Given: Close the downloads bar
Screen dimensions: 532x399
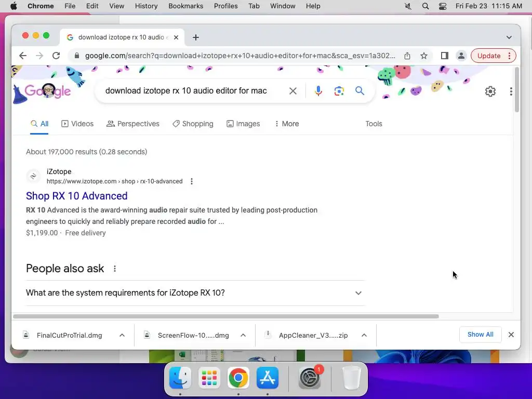Looking at the screenshot, I should (511, 335).
